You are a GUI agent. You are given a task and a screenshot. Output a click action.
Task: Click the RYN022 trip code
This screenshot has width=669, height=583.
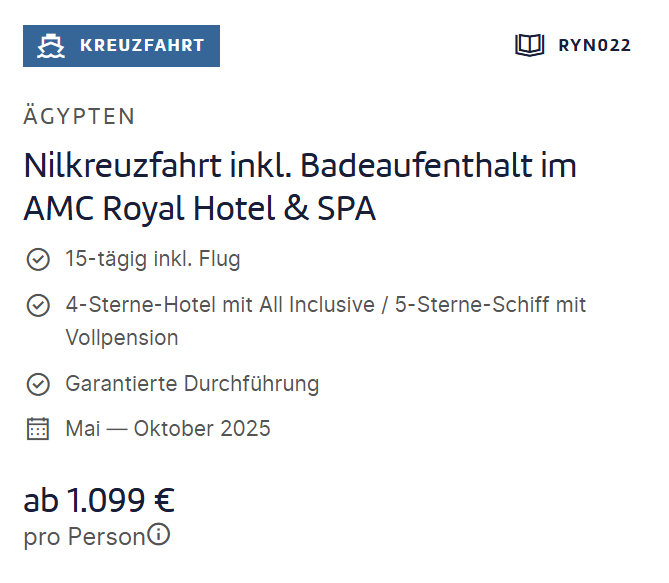point(594,45)
